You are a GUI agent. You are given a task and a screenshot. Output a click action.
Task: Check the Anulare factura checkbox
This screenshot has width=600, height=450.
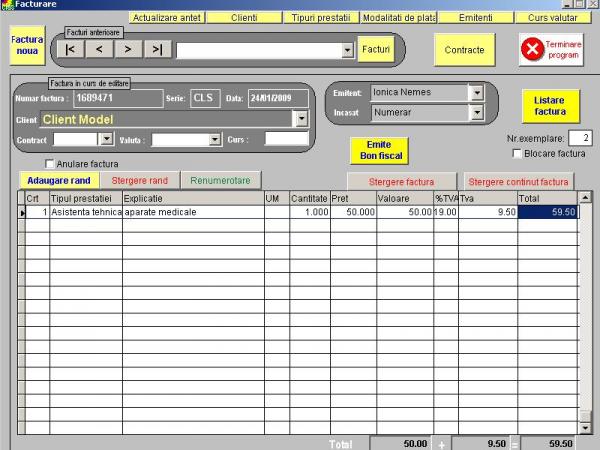[x=49, y=164]
